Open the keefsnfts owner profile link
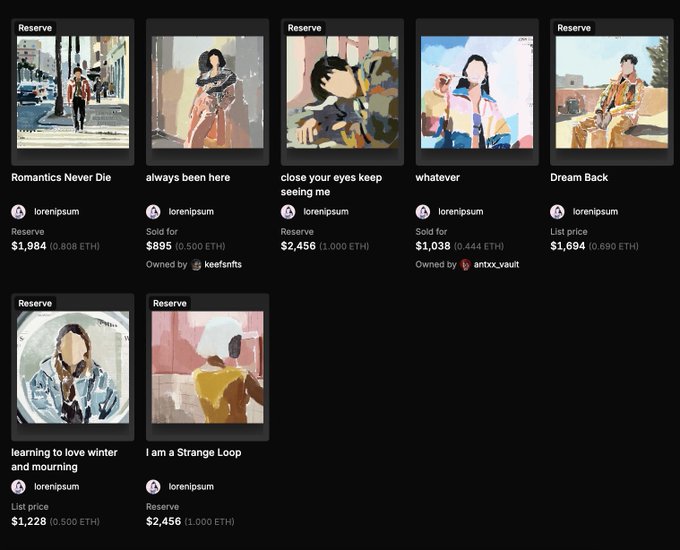 pos(223,264)
